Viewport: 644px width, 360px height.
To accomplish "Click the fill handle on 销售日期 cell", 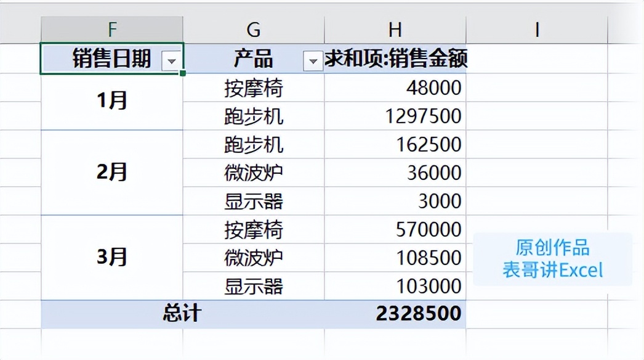I will [183, 73].
